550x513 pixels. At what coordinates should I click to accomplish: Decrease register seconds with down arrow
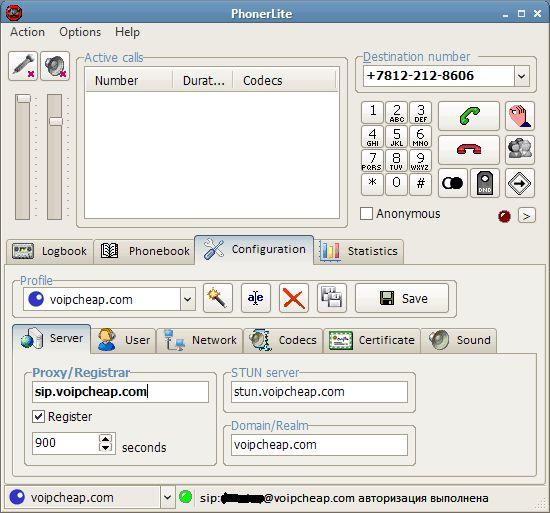pos(106,447)
